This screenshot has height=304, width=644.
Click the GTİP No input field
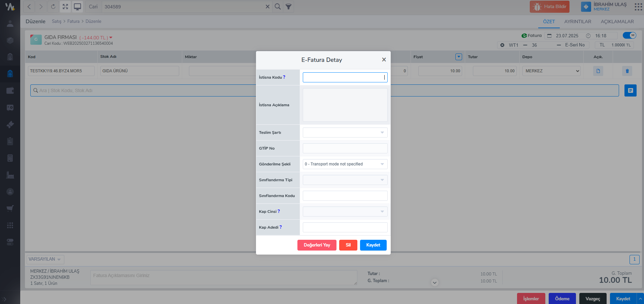345,148
